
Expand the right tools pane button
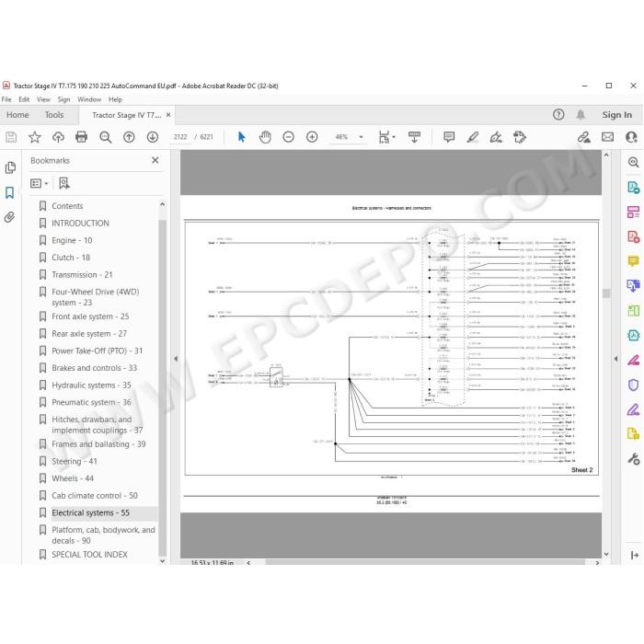coord(634,556)
